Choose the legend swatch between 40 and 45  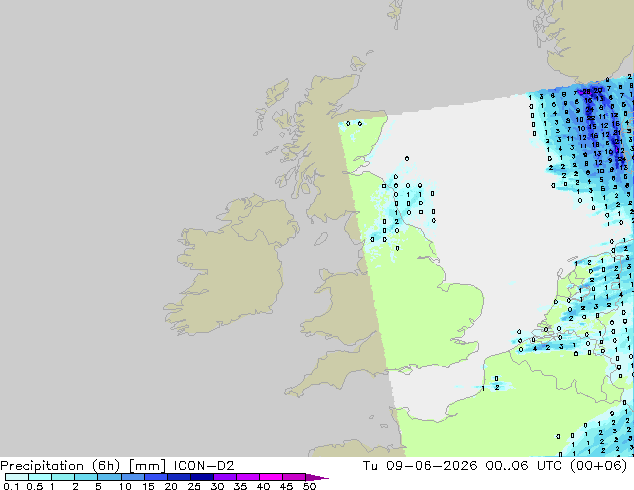[271, 477]
